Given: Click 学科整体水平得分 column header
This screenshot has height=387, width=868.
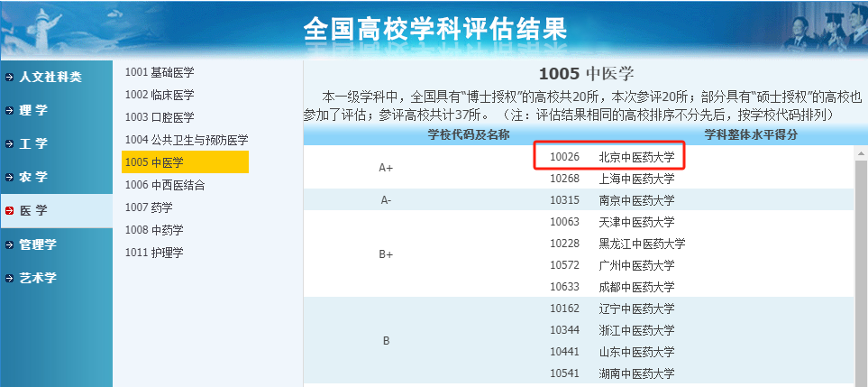Looking at the screenshot, I should tap(750, 135).
